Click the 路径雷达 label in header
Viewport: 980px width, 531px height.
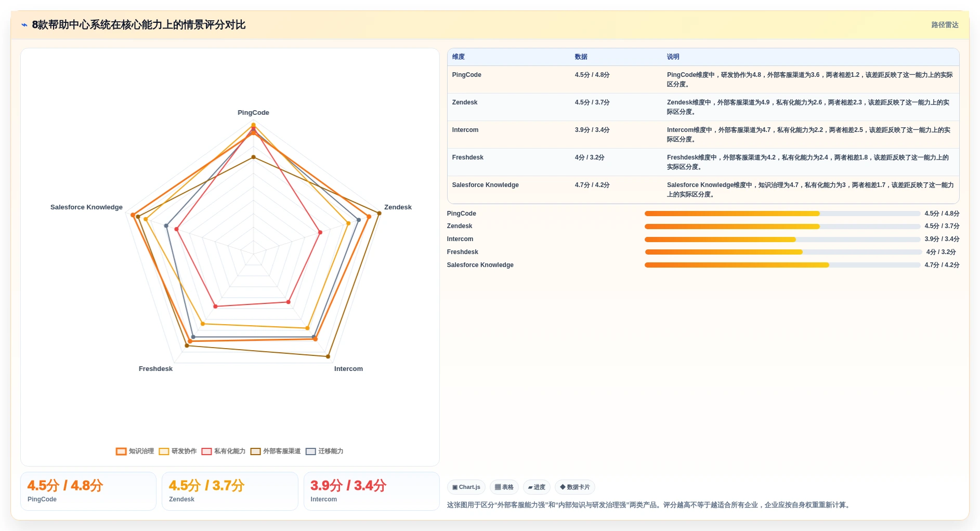coord(945,25)
